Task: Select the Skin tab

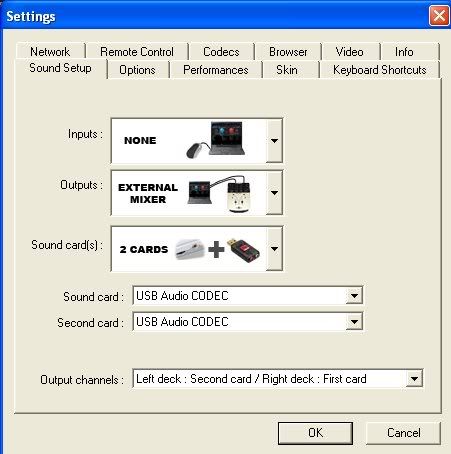Action: 287,70
